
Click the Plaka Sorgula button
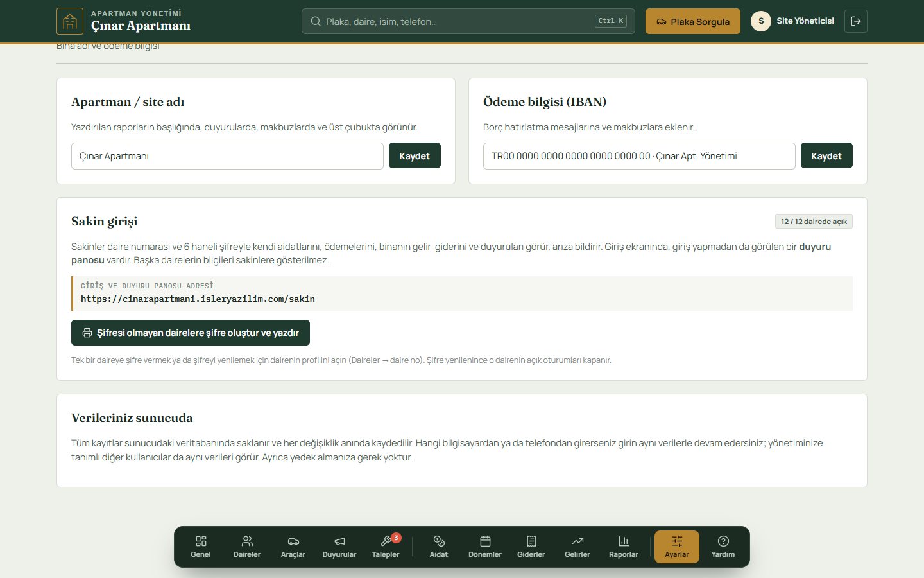(x=693, y=21)
